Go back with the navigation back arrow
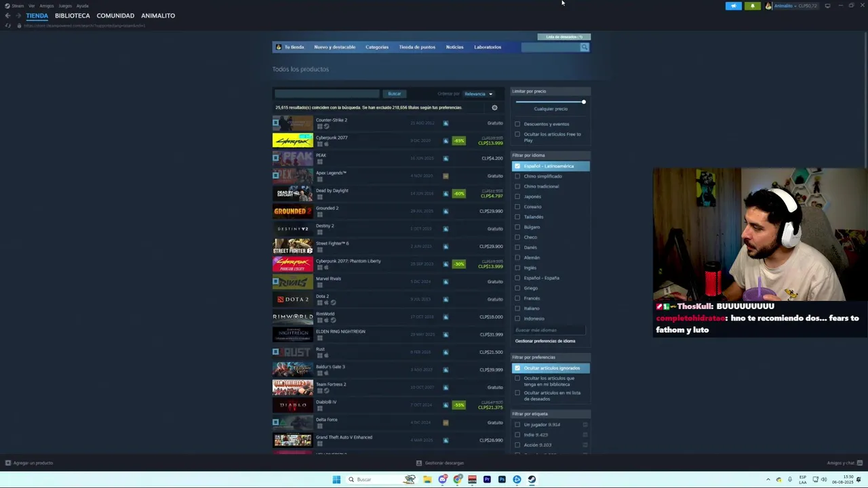The width and height of the screenshot is (868, 488). (7, 16)
